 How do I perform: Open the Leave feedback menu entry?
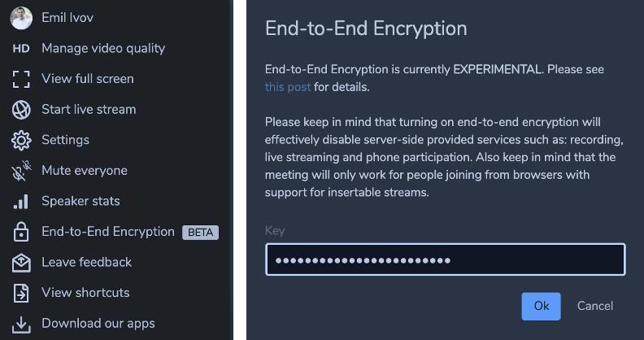tap(87, 263)
